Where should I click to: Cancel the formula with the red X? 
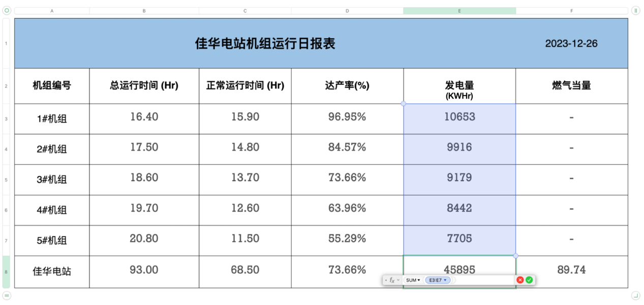520,280
